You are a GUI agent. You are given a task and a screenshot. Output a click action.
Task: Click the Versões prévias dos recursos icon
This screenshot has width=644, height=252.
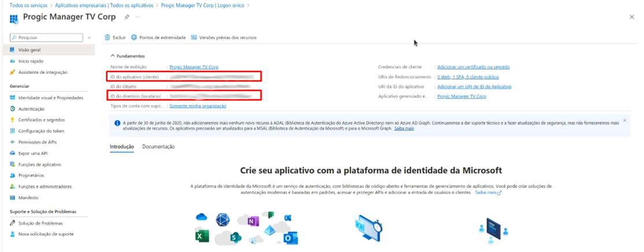coord(194,38)
